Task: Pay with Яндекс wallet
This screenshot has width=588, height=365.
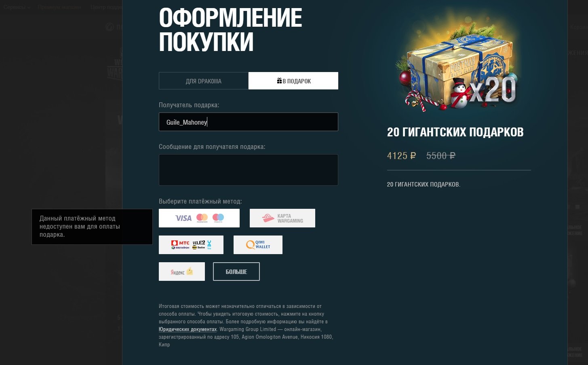Action: pyautogui.click(x=182, y=272)
